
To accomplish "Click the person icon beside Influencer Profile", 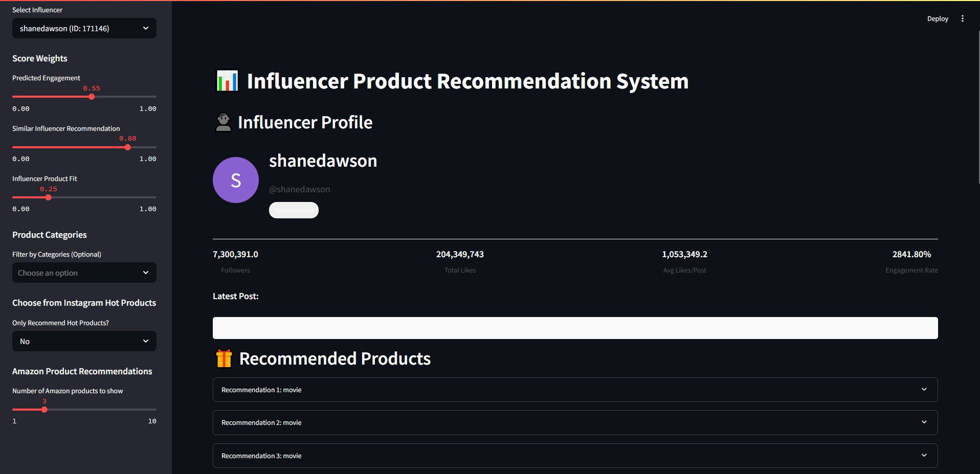I will [x=223, y=122].
